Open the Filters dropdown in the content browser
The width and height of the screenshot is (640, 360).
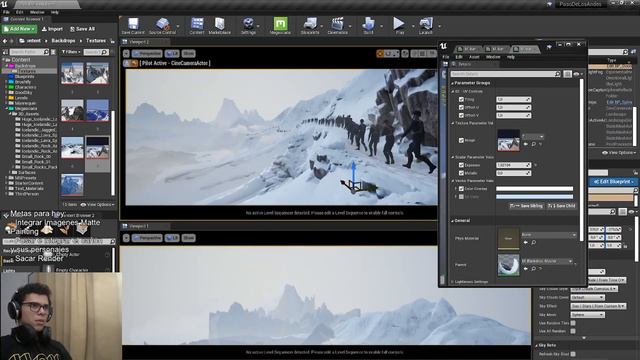coord(71,52)
